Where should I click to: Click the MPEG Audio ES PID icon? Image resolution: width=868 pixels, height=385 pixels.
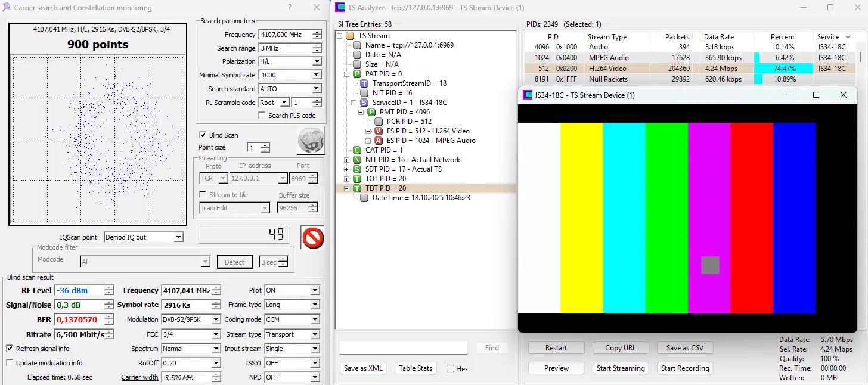coord(378,141)
